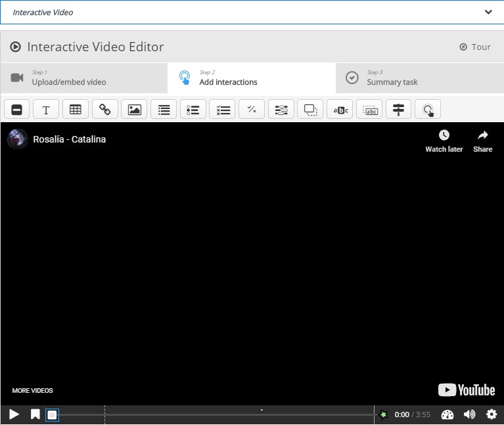
Task: Add a Link interaction
Action: coord(105,110)
